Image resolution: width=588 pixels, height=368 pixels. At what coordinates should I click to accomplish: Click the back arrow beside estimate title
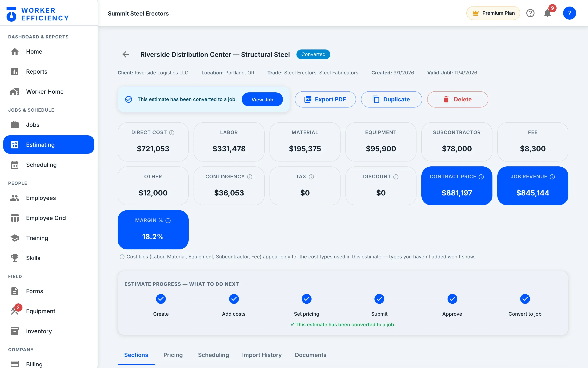tap(126, 54)
